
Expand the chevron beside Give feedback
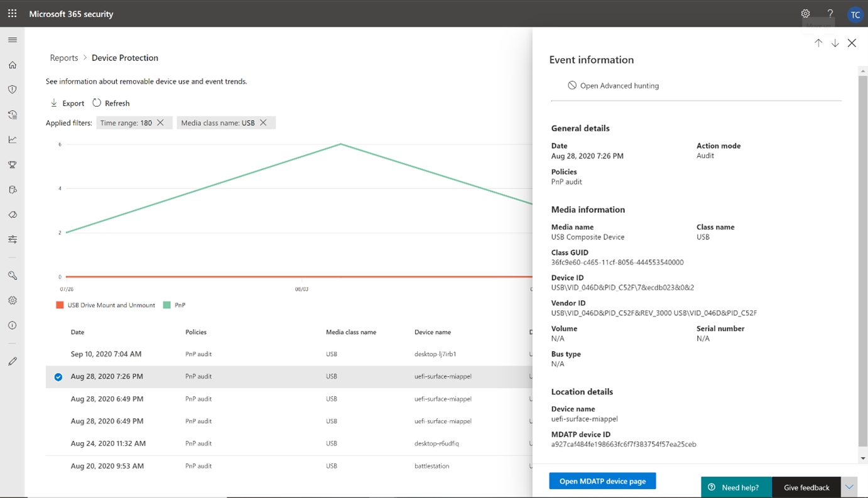(x=849, y=487)
